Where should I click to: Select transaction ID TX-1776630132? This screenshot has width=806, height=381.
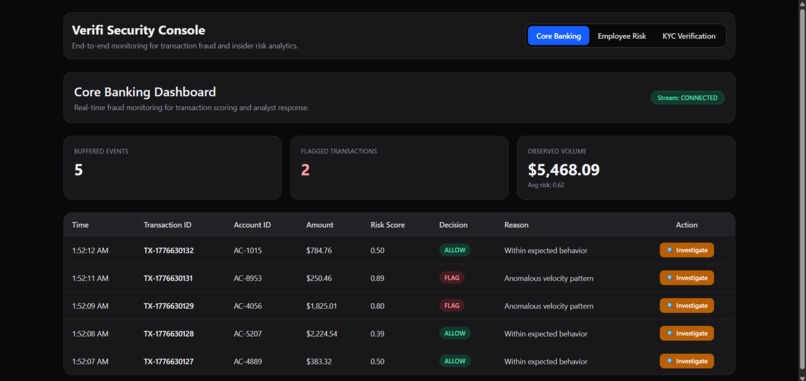tap(169, 250)
